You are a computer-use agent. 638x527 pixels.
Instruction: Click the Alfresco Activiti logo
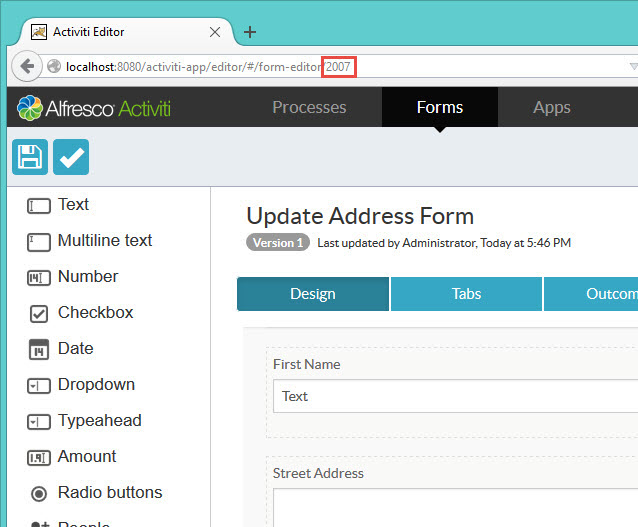tap(94, 108)
